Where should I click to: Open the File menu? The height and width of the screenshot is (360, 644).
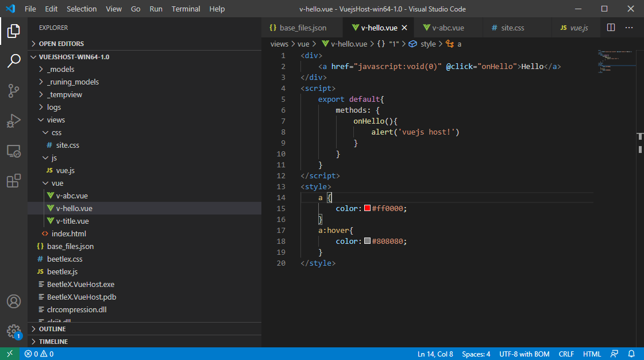[30, 9]
